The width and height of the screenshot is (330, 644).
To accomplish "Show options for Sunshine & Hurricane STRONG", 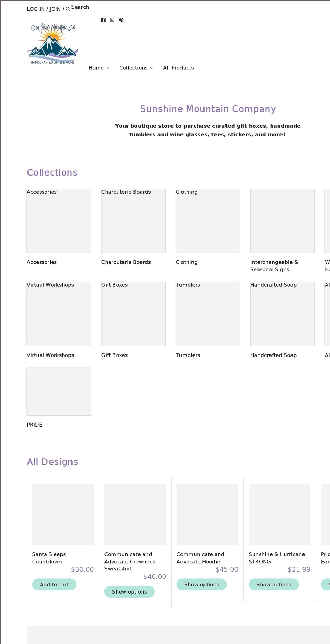I will click(274, 585).
